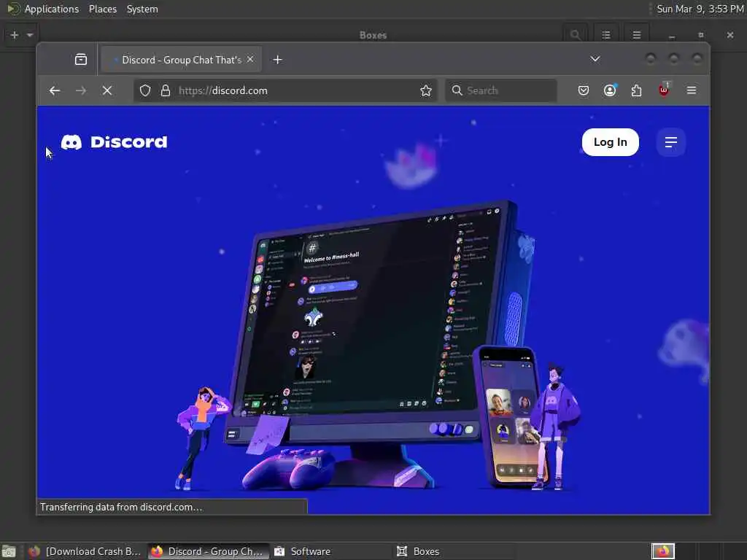Click the clock Sun Mar 9, 3:53 PM
This screenshot has height=560, width=747.
700,9
